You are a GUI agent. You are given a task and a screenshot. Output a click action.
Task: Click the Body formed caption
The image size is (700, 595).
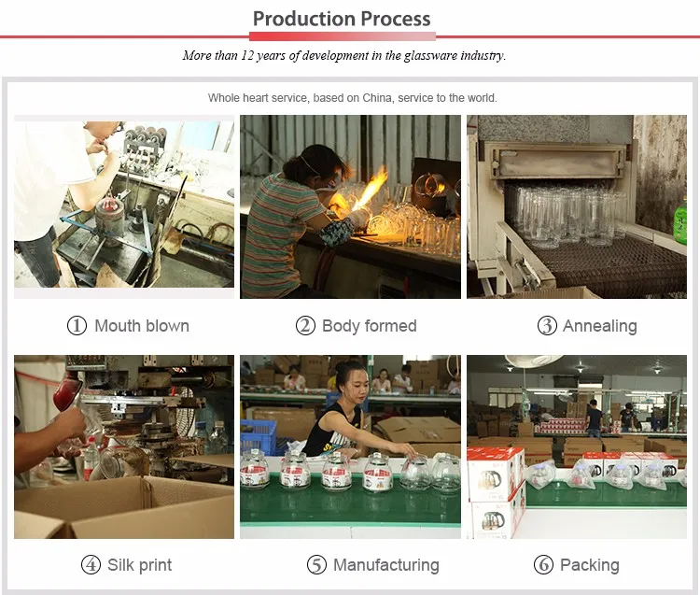coord(370,326)
